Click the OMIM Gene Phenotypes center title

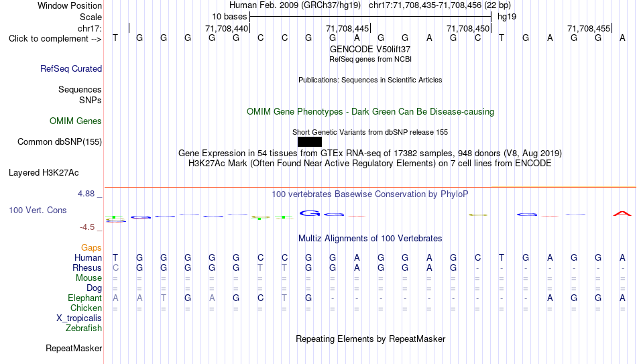(370, 112)
